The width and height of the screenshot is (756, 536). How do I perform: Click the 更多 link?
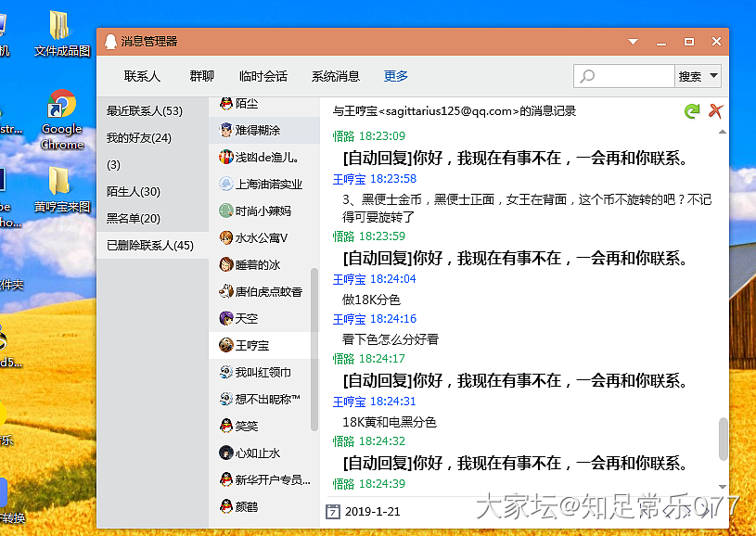tap(395, 76)
